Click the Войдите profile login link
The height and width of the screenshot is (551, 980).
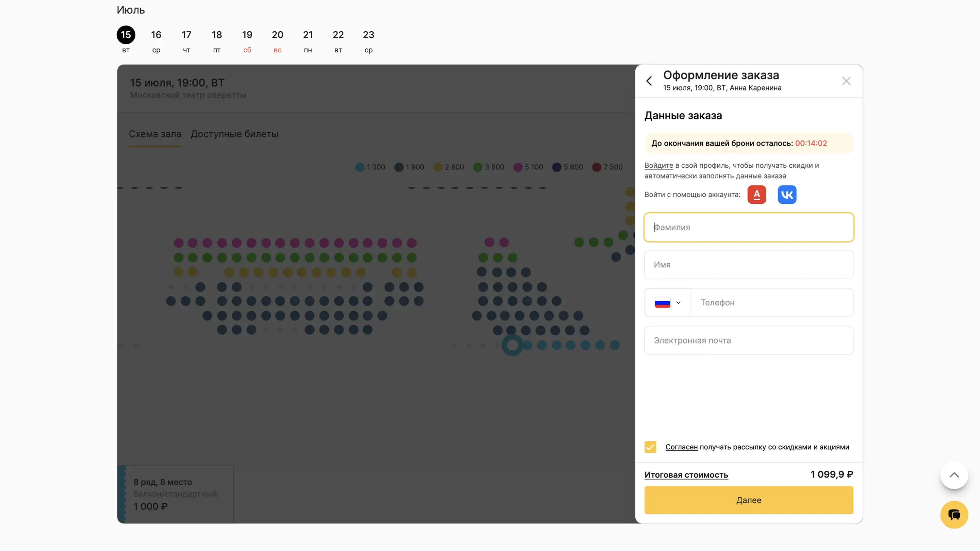pyautogui.click(x=658, y=165)
